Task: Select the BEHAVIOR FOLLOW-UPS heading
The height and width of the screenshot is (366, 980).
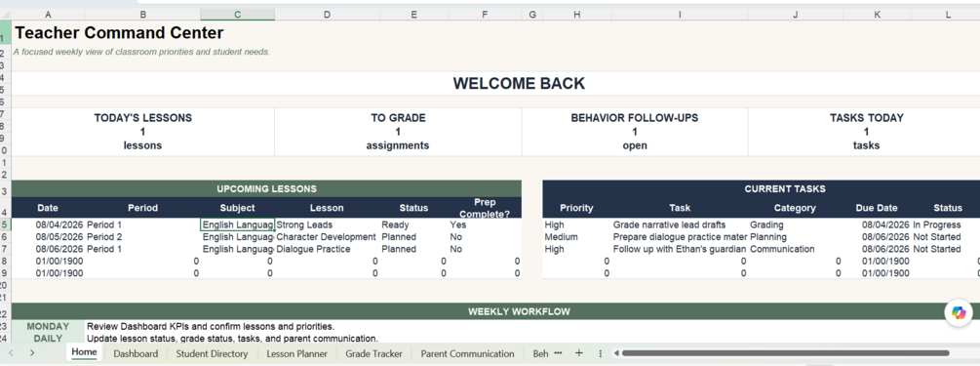Action: [635, 118]
